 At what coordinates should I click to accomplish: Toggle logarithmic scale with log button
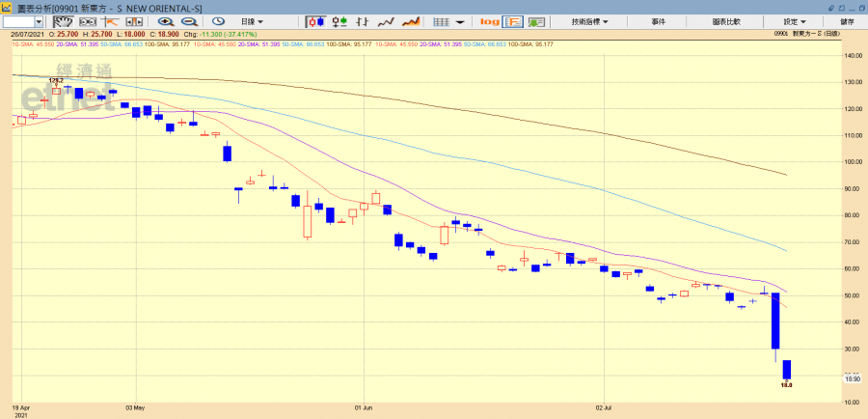(489, 21)
